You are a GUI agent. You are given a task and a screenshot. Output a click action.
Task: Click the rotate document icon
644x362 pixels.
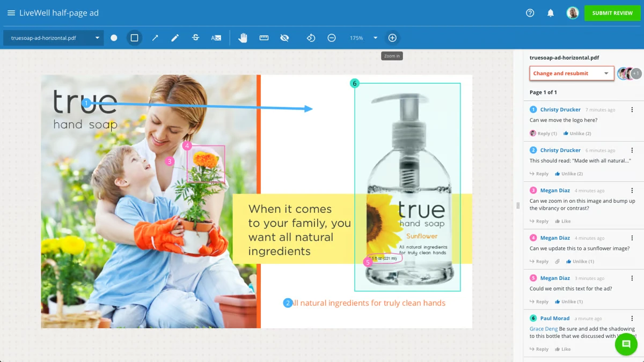(x=311, y=38)
